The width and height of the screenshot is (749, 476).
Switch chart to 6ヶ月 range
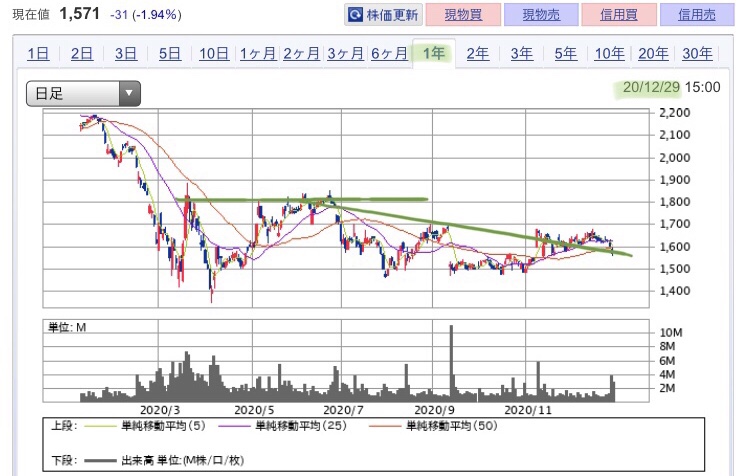tap(389, 54)
